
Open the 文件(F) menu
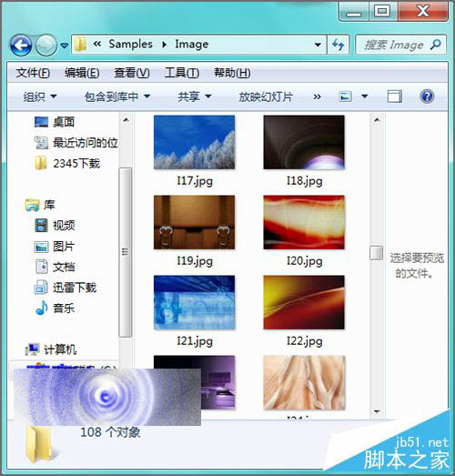33,73
